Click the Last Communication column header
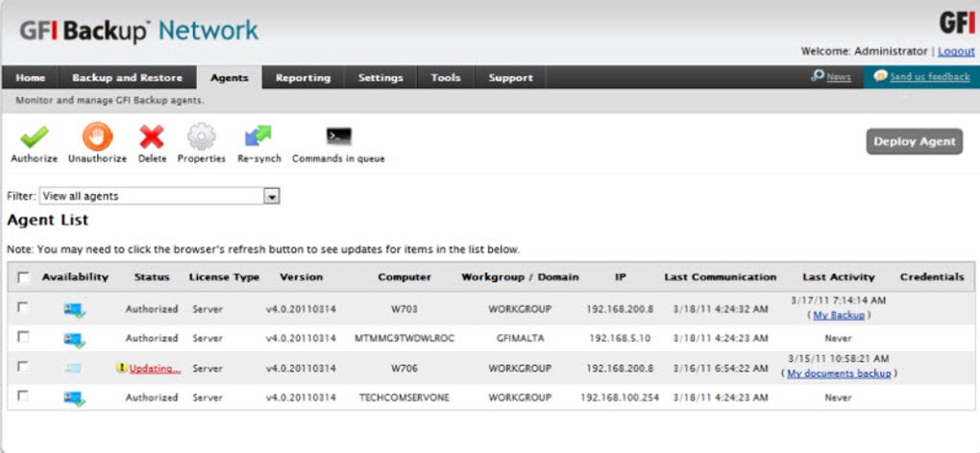Screen dimensions: 980x453 tap(720, 277)
